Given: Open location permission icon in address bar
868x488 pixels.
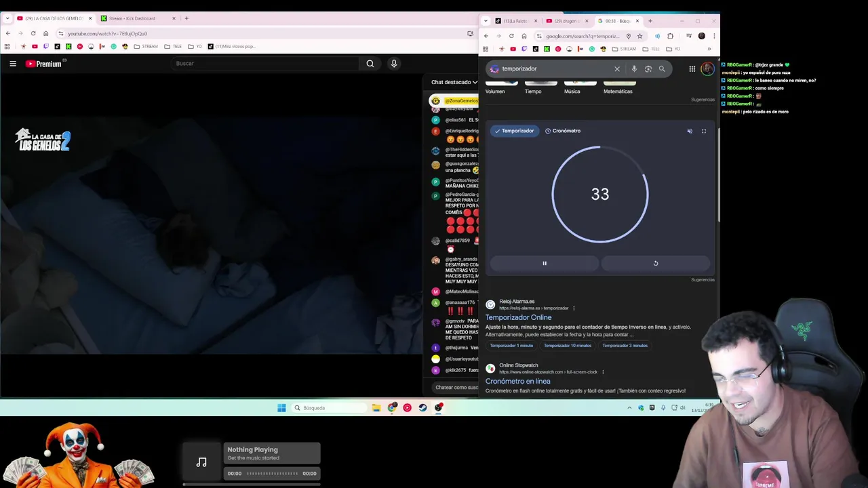Looking at the screenshot, I should (x=629, y=36).
